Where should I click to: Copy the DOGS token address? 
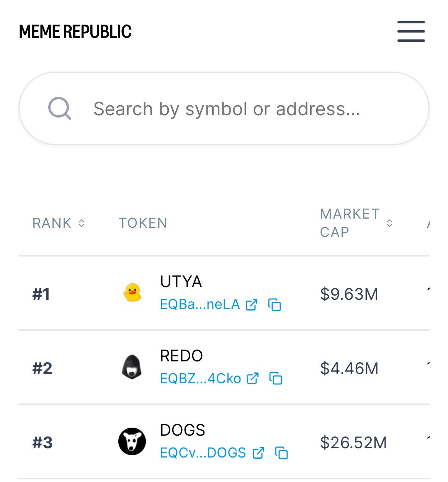click(x=281, y=453)
